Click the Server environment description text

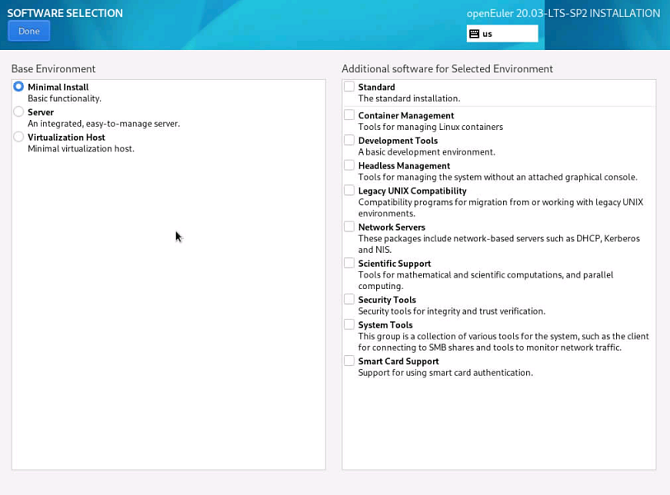[x=103, y=124]
